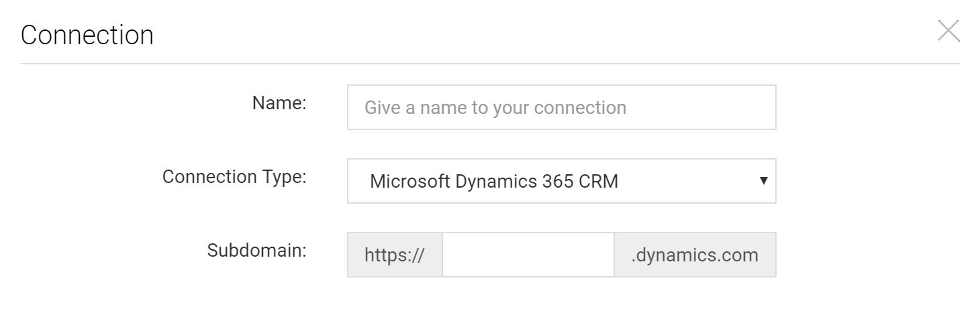The width and height of the screenshot is (980, 313).
Task: Open the Connection Type dropdown
Action: 561,181
